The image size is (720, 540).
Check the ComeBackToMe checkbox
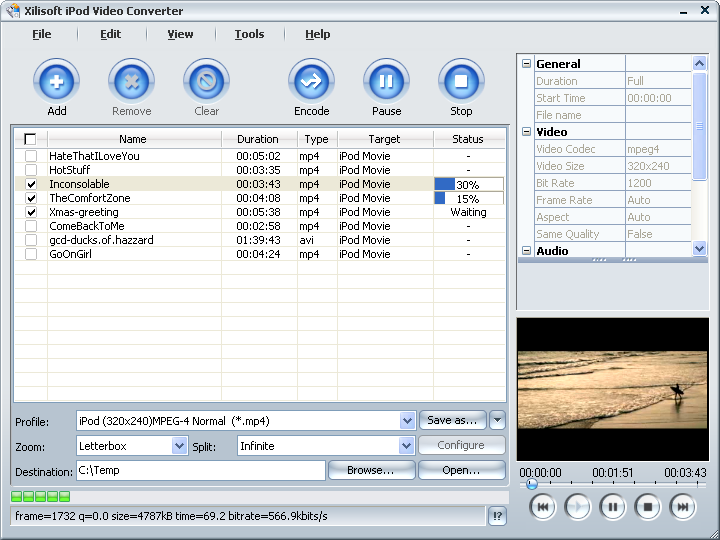pos(31,226)
